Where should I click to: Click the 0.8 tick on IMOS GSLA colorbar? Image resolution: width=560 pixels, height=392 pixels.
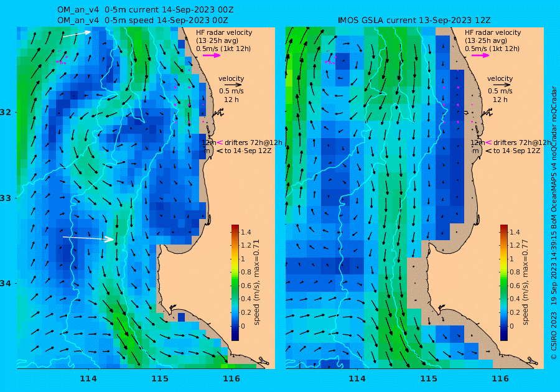(x=515, y=272)
